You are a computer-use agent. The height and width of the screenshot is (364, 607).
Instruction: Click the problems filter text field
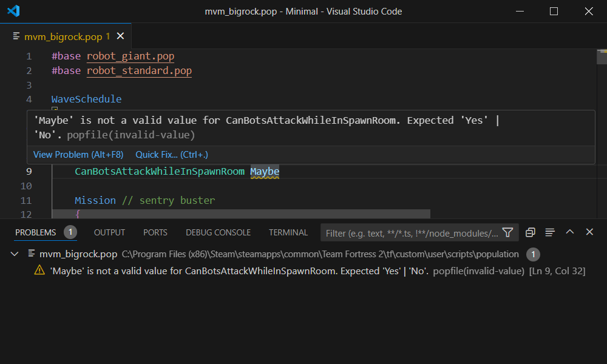pos(412,233)
